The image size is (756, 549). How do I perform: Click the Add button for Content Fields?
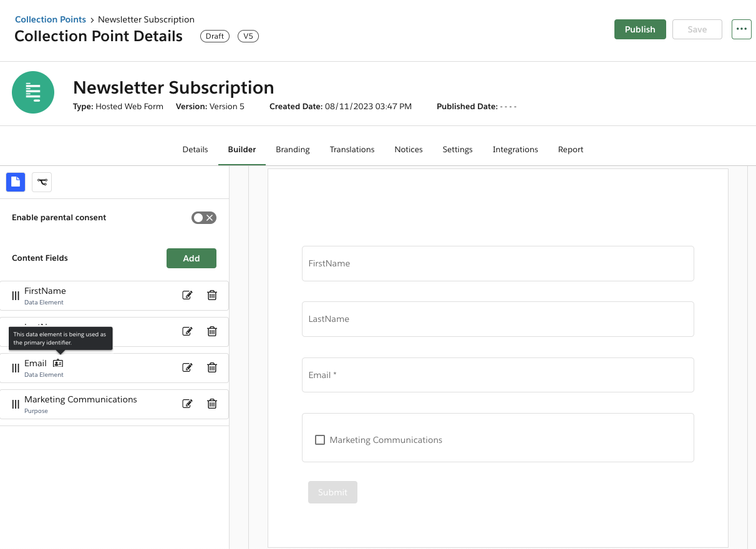(x=191, y=258)
